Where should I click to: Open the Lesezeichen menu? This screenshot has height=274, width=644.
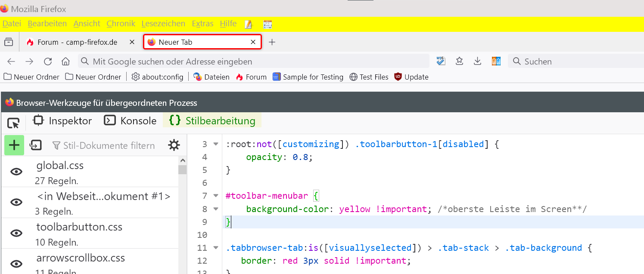click(x=163, y=24)
